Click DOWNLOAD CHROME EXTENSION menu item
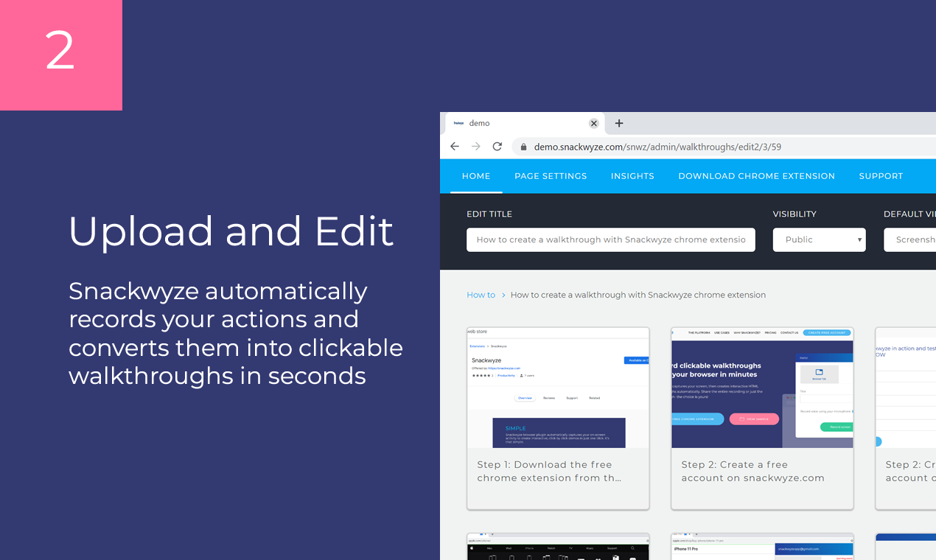936x560 pixels. pos(757,176)
